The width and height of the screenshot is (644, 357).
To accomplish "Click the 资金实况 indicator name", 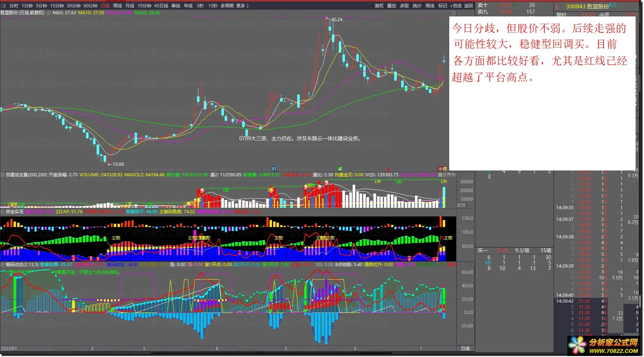I will click(x=15, y=212).
